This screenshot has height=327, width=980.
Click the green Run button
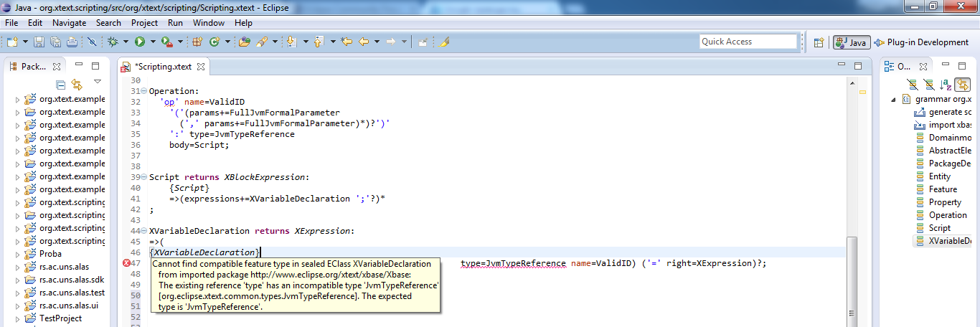point(140,42)
